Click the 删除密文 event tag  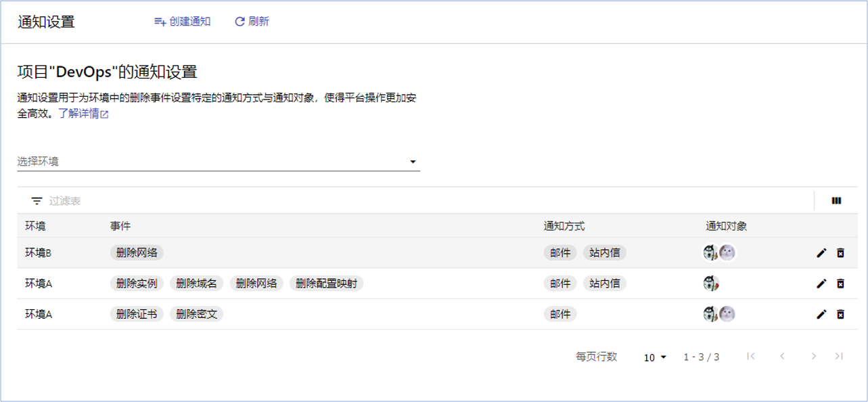tap(196, 314)
